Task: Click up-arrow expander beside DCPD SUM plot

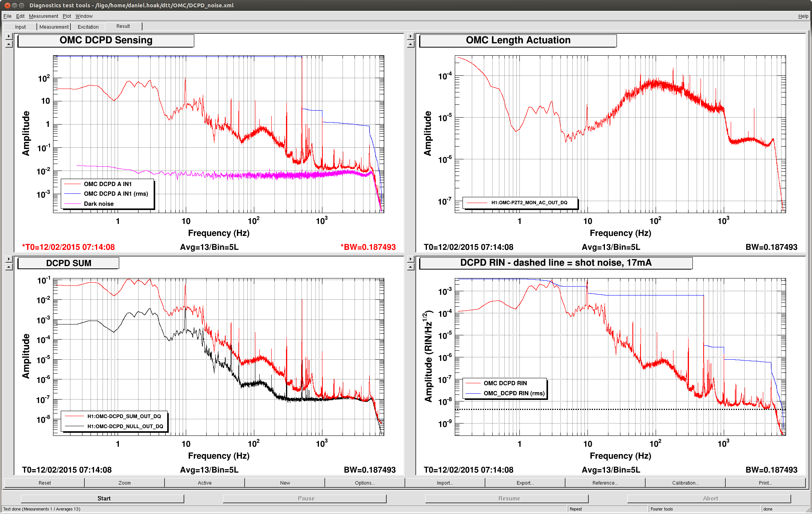Action: [x=9, y=267]
